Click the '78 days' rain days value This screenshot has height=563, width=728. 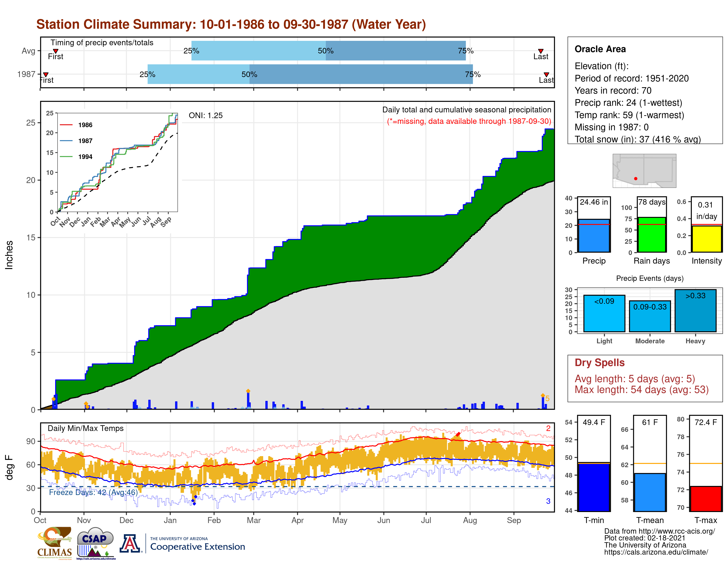pyautogui.click(x=652, y=202)
